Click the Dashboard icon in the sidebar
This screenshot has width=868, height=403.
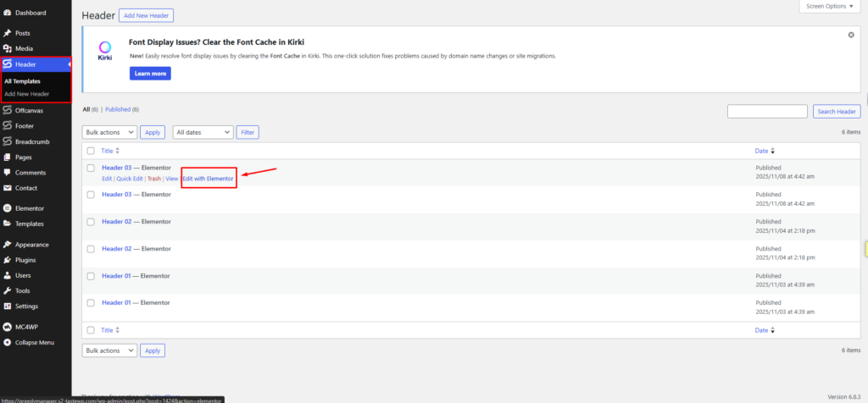click(8, 13)
